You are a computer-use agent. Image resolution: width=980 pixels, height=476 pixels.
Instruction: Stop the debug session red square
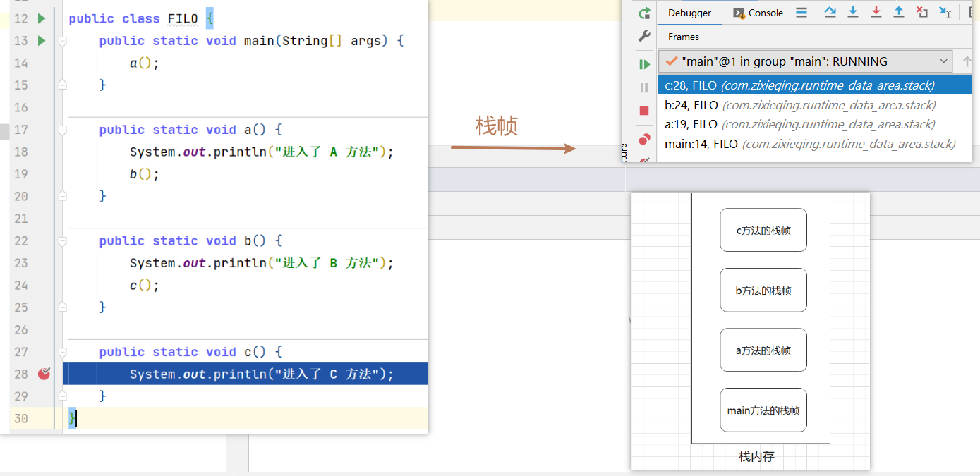coord(644,111)
